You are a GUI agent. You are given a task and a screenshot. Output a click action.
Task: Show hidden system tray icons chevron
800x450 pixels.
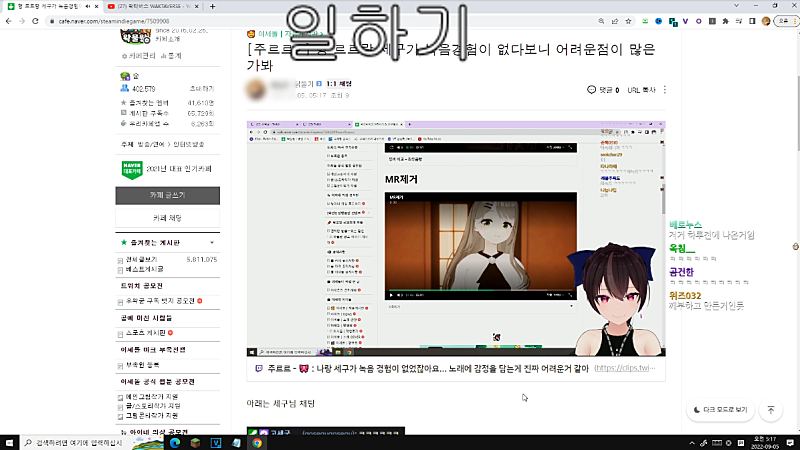(692, 443)
